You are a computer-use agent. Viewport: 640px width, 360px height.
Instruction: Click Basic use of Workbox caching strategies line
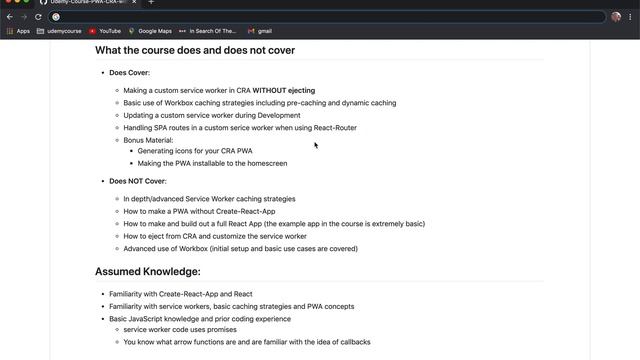point(260,103)
